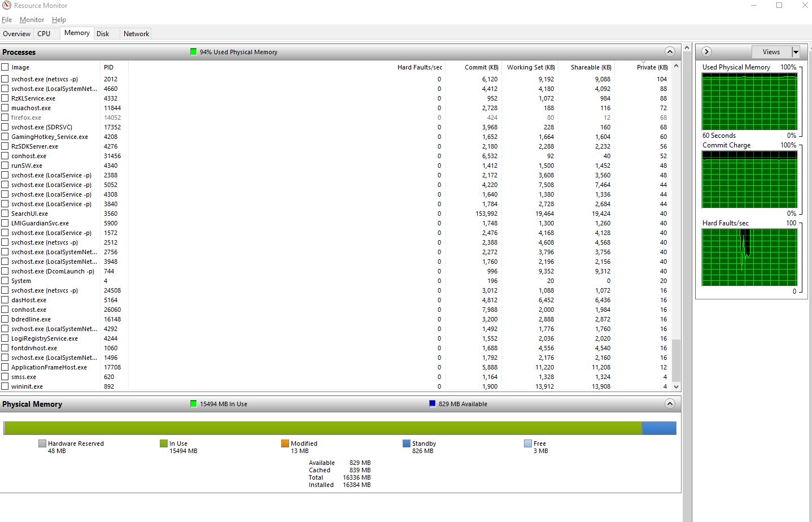The width and height of the screenshot is (812, 522).
Task: Open the Monitor menu
Action: (32, 20)
